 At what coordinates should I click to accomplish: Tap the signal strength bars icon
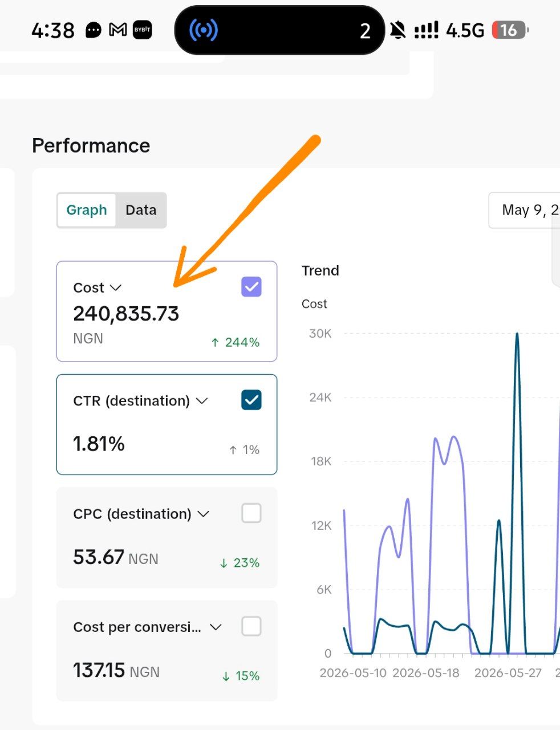pyautogui.click(x=426, y=30)
